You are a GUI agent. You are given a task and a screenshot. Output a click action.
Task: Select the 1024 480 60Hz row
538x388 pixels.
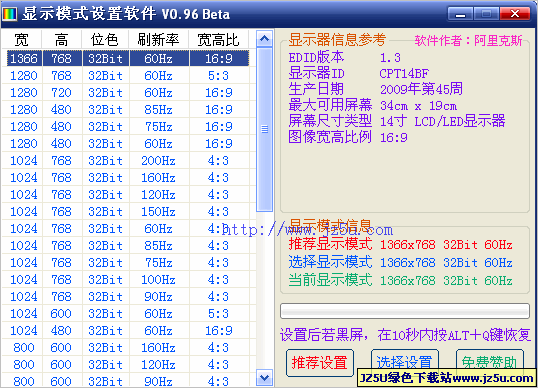[x=128, y=331]
